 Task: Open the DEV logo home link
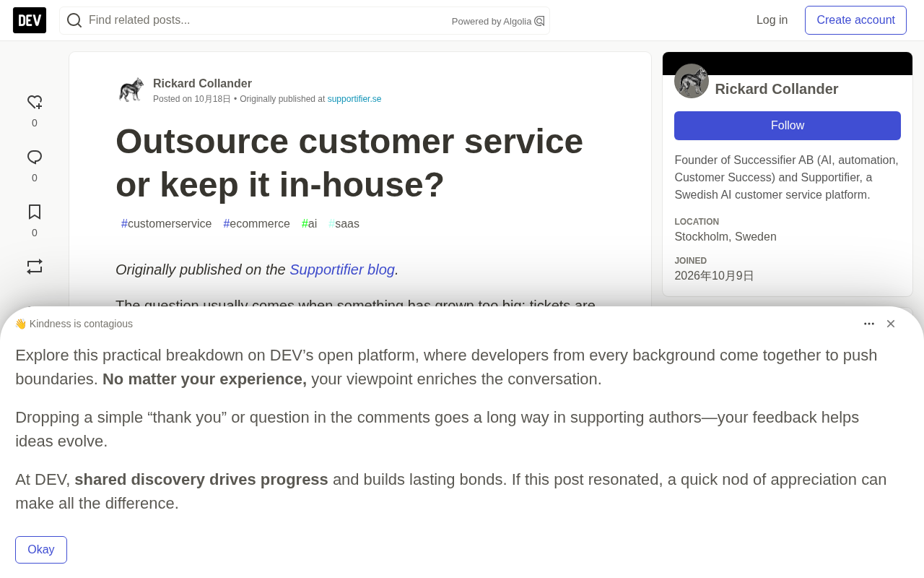coord(30,20)
